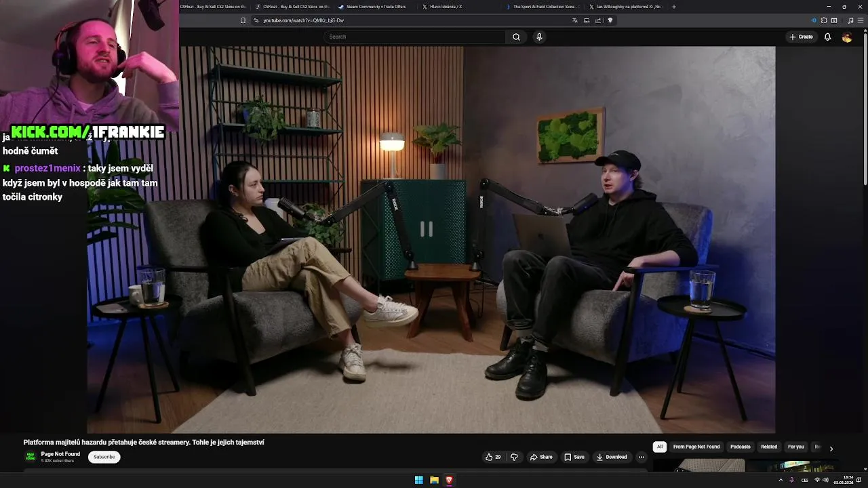Select the Podcasts filter chip

741,447
